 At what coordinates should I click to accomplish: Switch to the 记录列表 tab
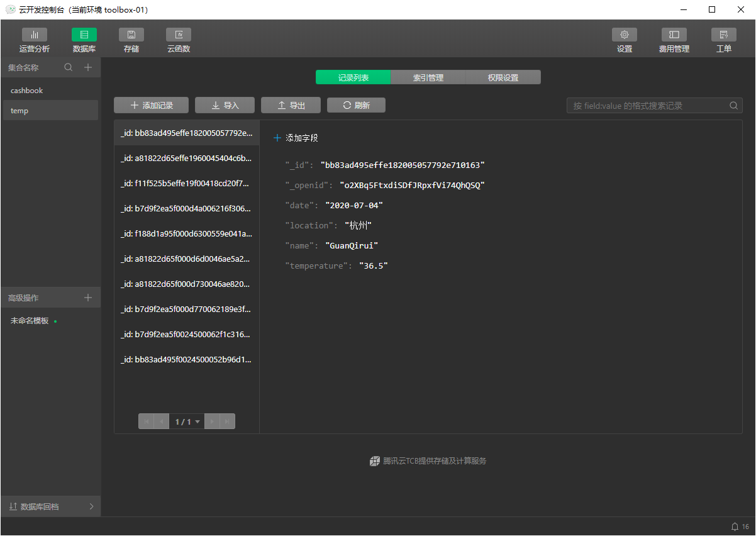[x=353, y=77]
